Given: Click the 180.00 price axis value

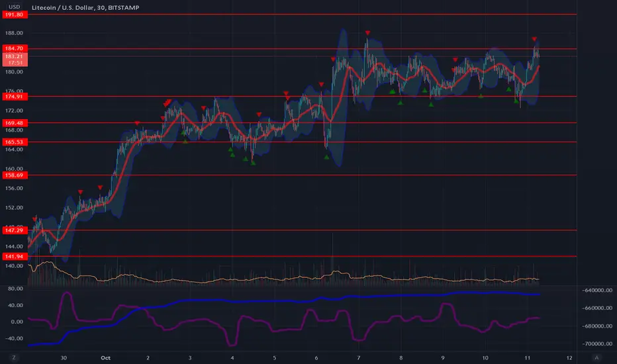Looking at the screenshot, I should click(x=14, y=71).
